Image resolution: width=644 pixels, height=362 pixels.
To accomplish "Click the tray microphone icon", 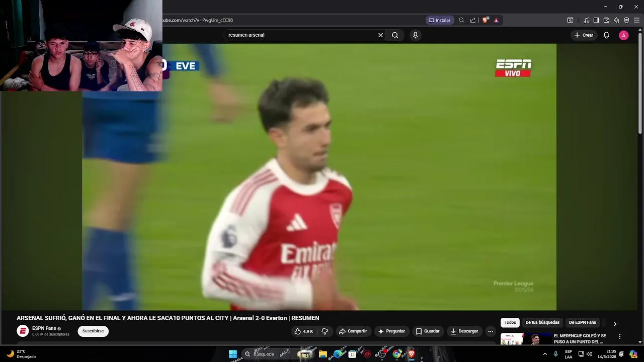I will (x=556, y=354).
